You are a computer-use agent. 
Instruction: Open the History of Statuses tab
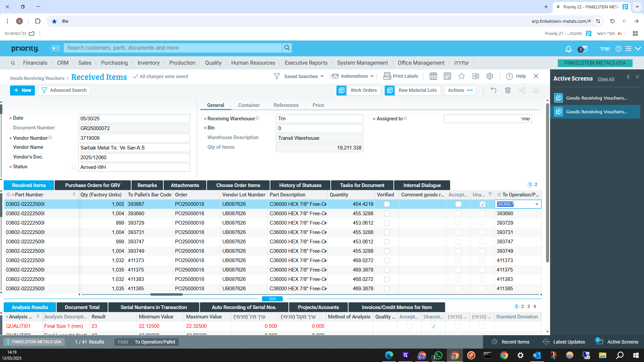(x=300, y=185)
